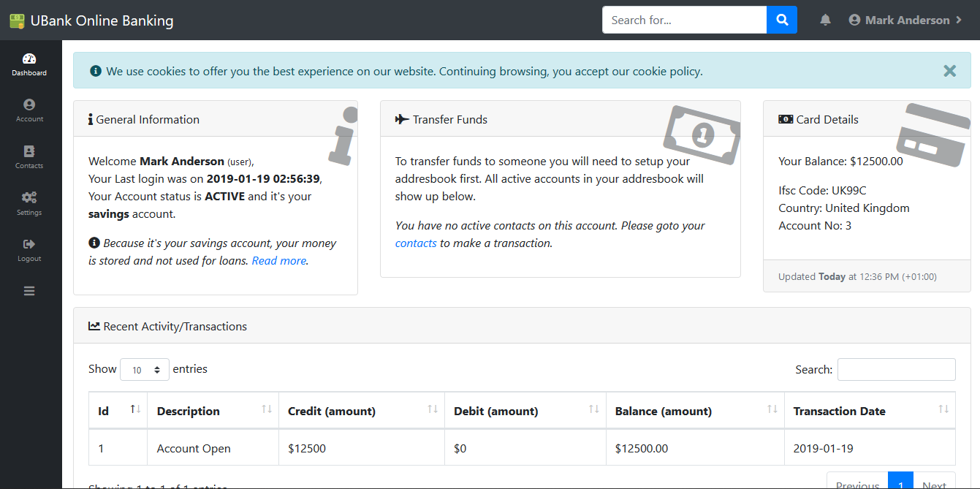980x489 pixels.
Task: Click the magnifying glass search icon
Action: click(x=782, y=20)
